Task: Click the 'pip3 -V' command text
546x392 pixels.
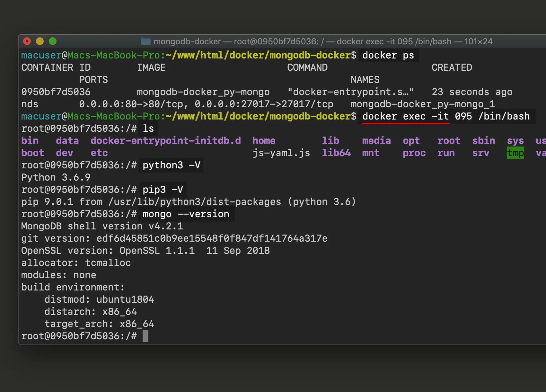Action: (163, 190)
